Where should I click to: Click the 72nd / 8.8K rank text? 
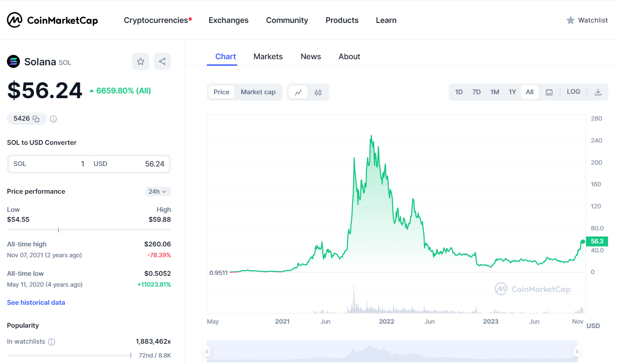[155, 355]
